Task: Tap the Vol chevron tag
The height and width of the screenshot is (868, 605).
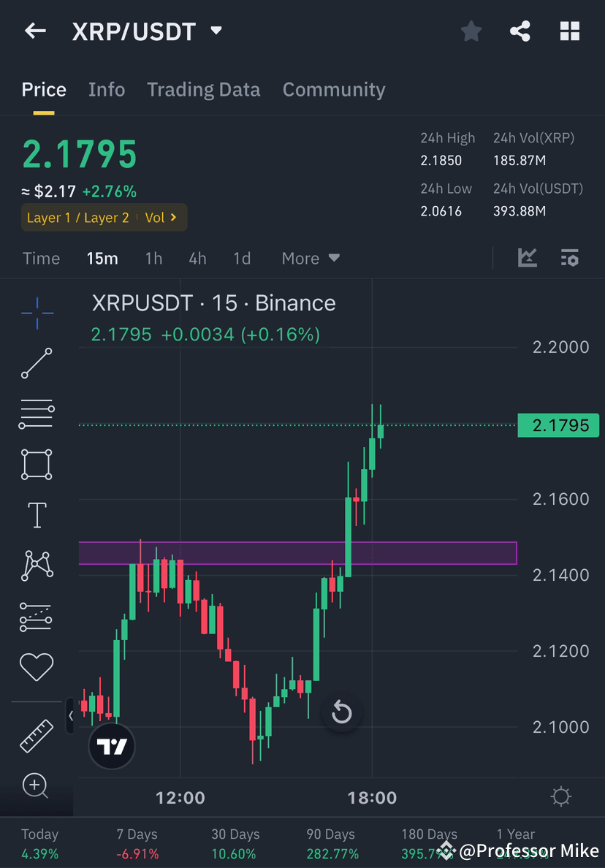Action: [161, 218]
